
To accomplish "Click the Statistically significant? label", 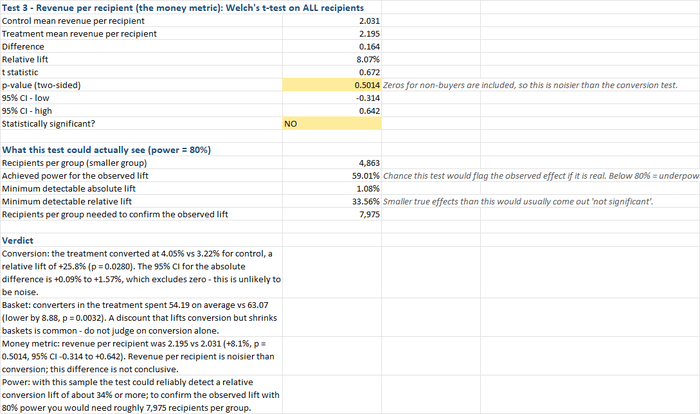I will point(49,124).
